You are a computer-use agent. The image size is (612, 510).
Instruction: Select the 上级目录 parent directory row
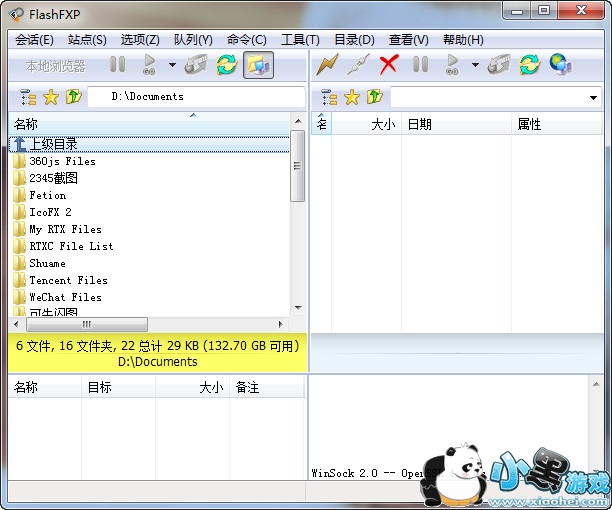149,144
